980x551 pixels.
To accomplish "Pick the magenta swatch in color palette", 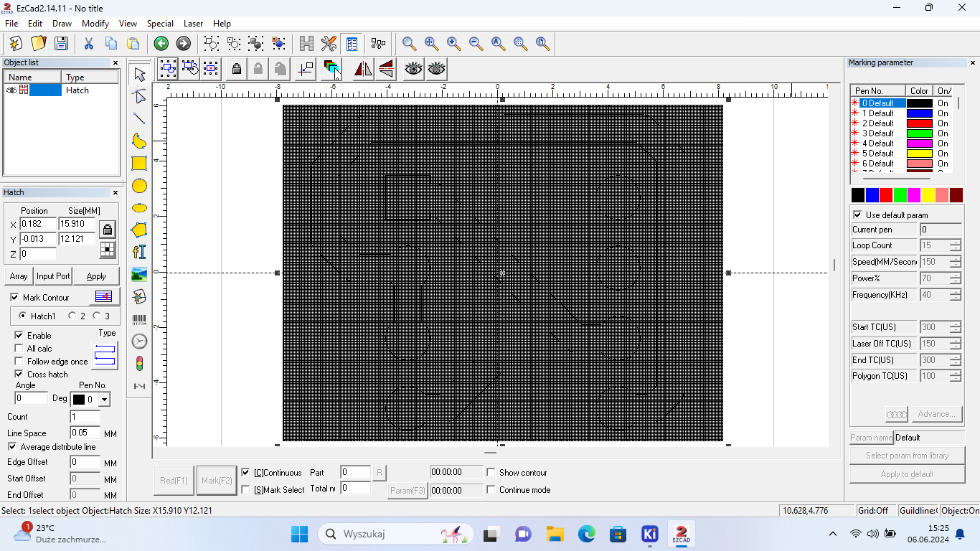I will pos(914,195).
